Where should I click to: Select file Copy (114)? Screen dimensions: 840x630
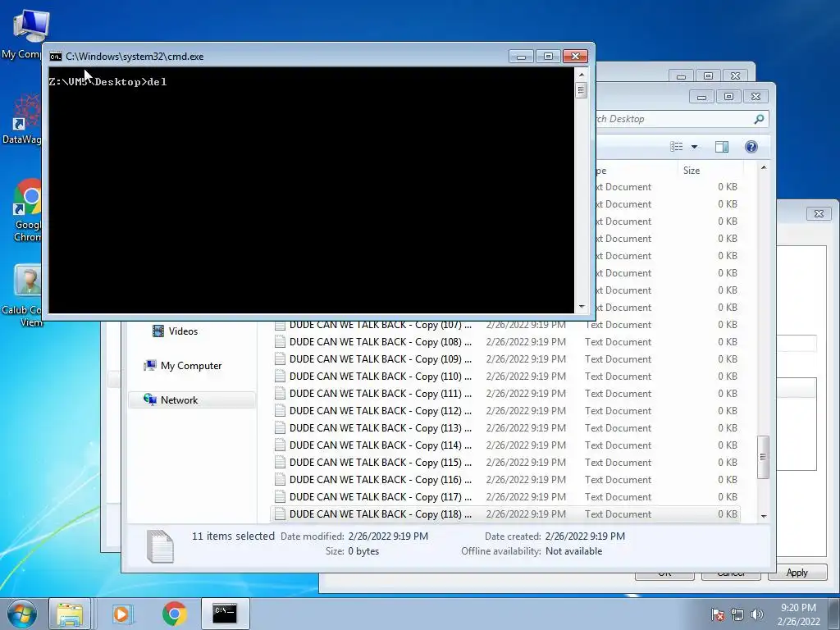click(505, 445)
